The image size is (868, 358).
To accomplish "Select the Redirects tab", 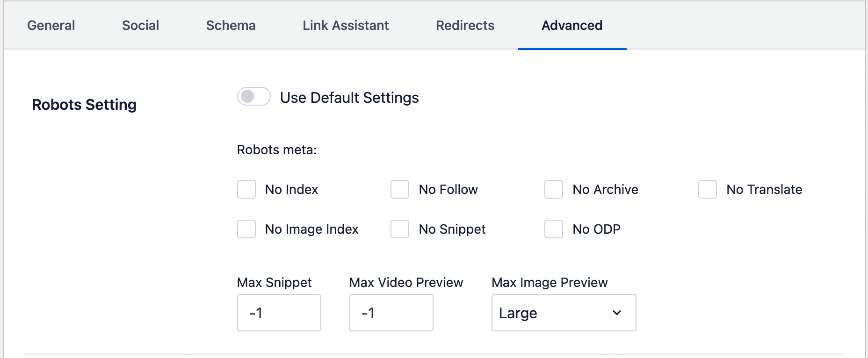I will pos(465,25).
